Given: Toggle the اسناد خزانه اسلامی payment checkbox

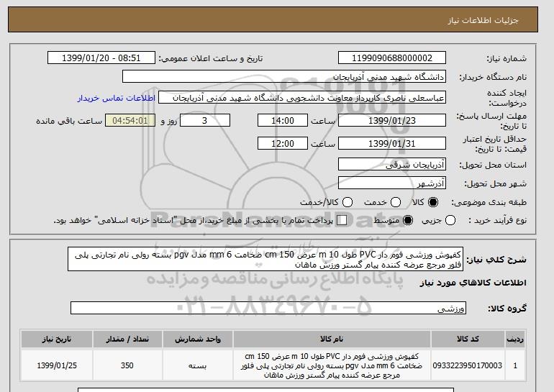Looking at the screenshot, I should [342, 220].
